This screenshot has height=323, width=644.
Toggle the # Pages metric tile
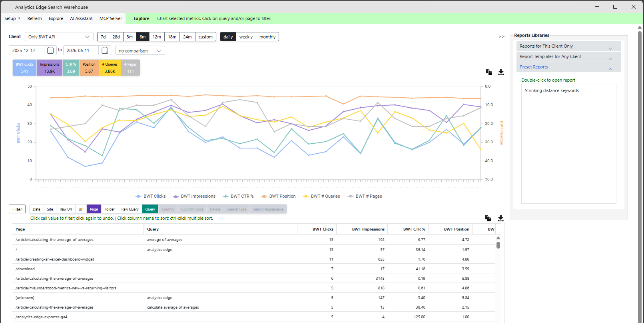coord(130,68)
